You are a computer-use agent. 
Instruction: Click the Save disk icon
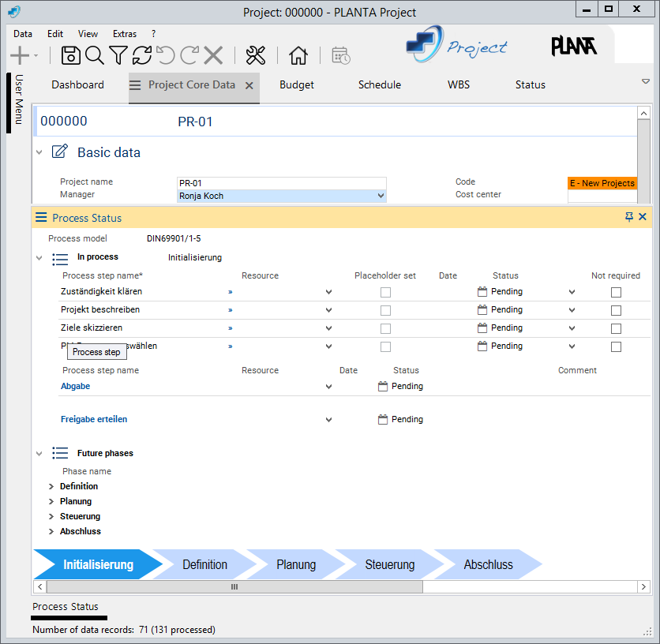coord(71,55)
